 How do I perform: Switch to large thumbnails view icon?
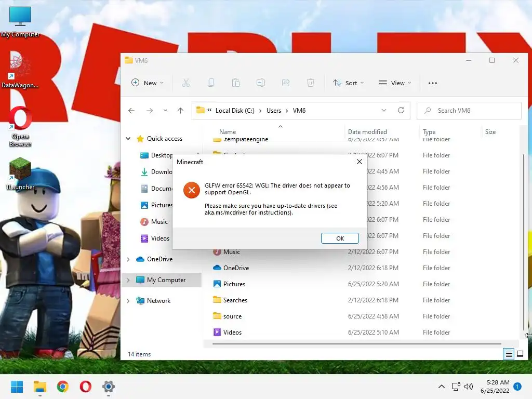[x=520, y=354]
